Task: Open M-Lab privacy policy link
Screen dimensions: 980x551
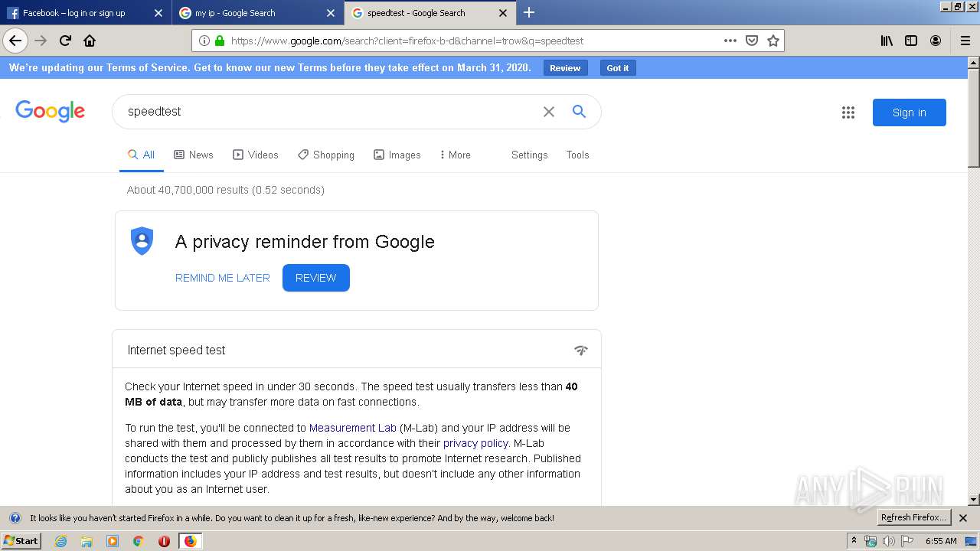Action: pos(475,443)
